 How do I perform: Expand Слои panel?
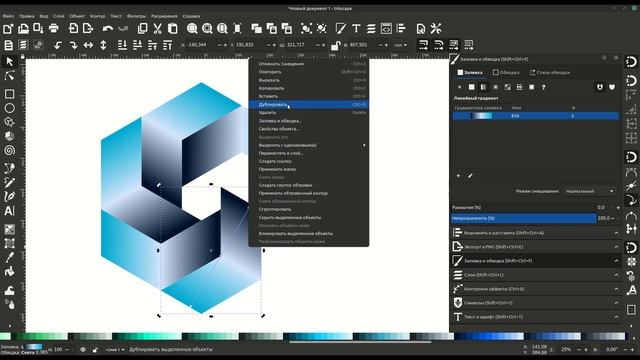point(536,275)
